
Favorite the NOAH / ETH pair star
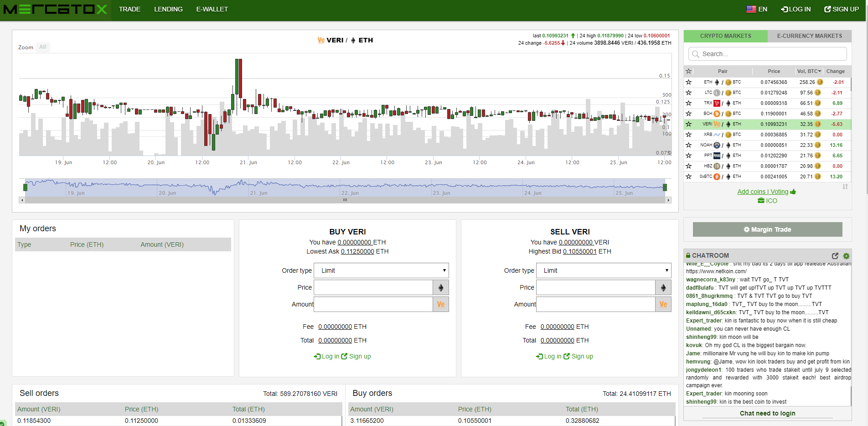coord(689,145)
